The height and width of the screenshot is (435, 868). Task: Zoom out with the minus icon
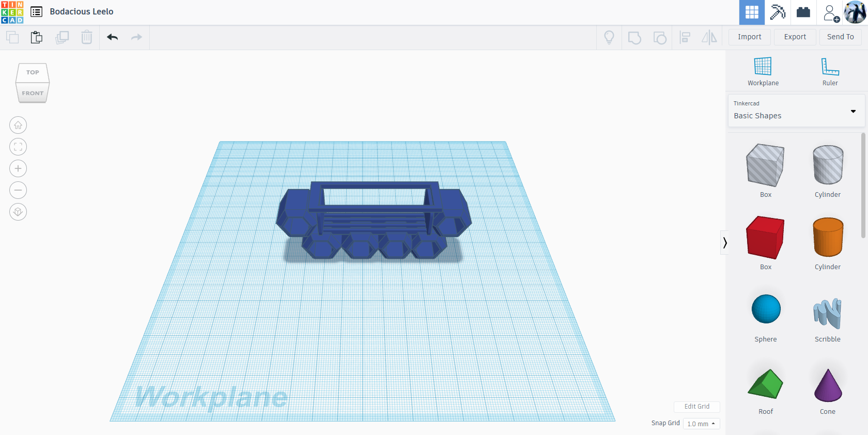point(18,190)
